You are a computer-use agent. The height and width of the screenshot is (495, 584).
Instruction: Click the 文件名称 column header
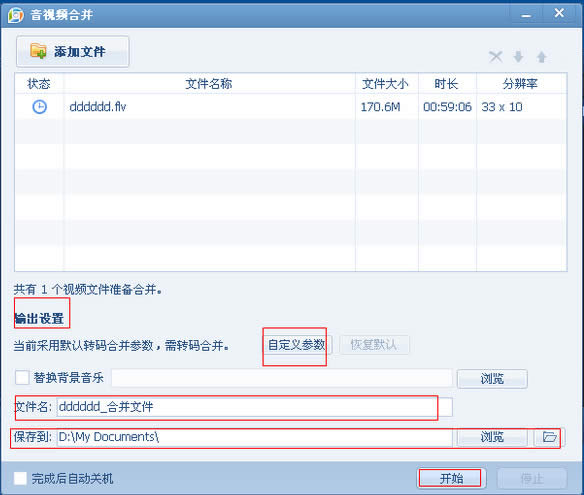click(209, 83)
